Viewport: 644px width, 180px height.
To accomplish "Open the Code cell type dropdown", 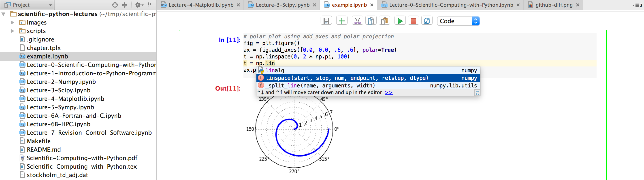I will pyautogui.click(x=458, y=21).
